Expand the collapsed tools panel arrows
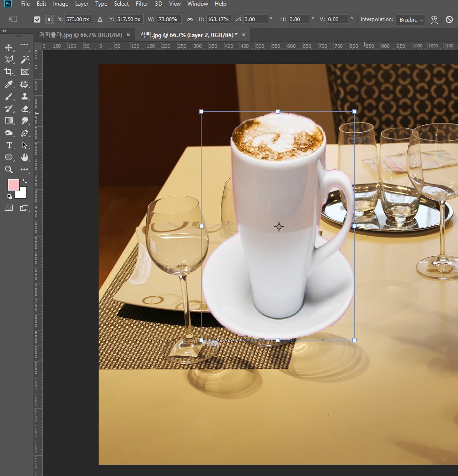Screen dimensions: 458x476 pyautogui.click(x=4, y=31)
